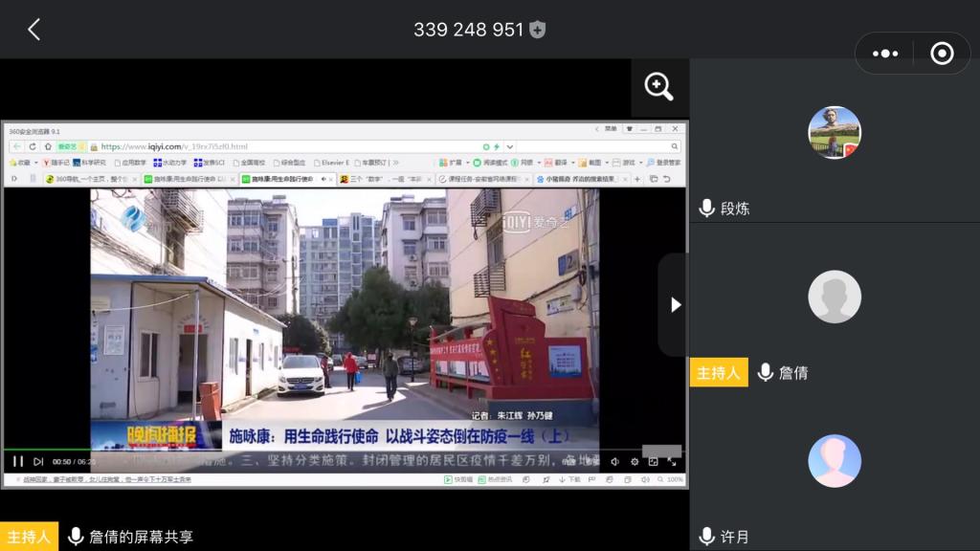Skip to next video in player
Viewport: 980px width, 551px height.
[38, 461]
